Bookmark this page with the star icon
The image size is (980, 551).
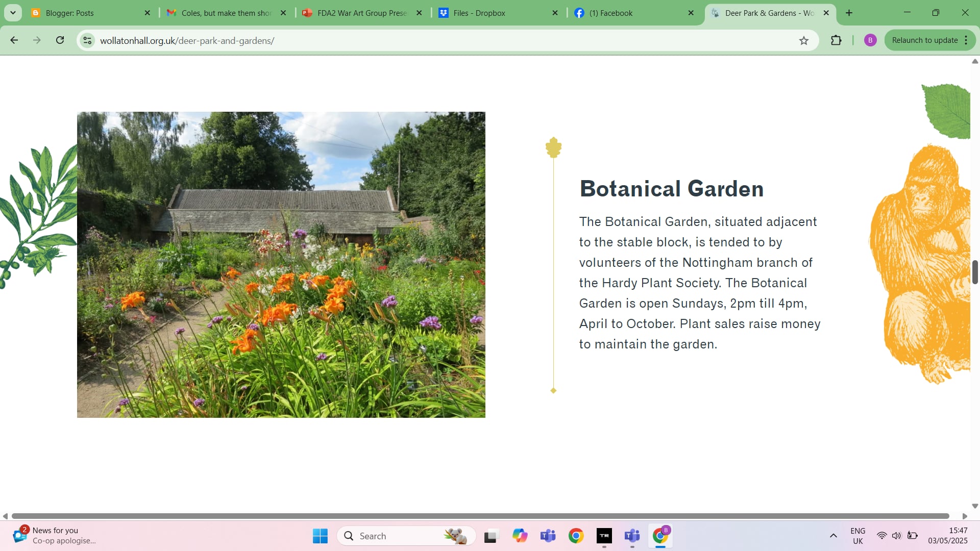[x=804, y=41]
